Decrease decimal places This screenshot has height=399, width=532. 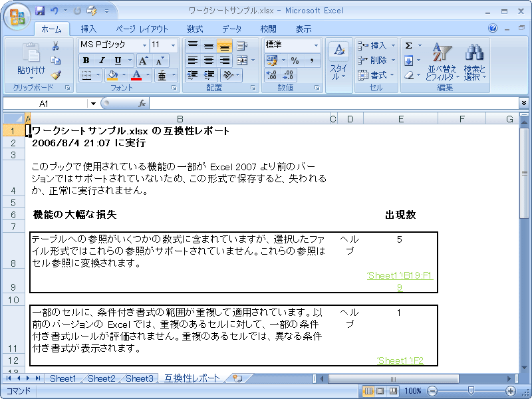click(x=289, y=75)
